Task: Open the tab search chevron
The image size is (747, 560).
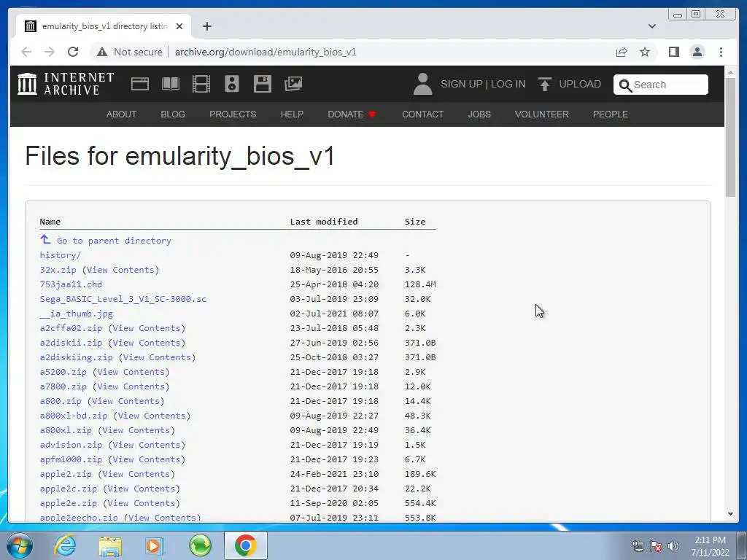Action: click(651, 26)
